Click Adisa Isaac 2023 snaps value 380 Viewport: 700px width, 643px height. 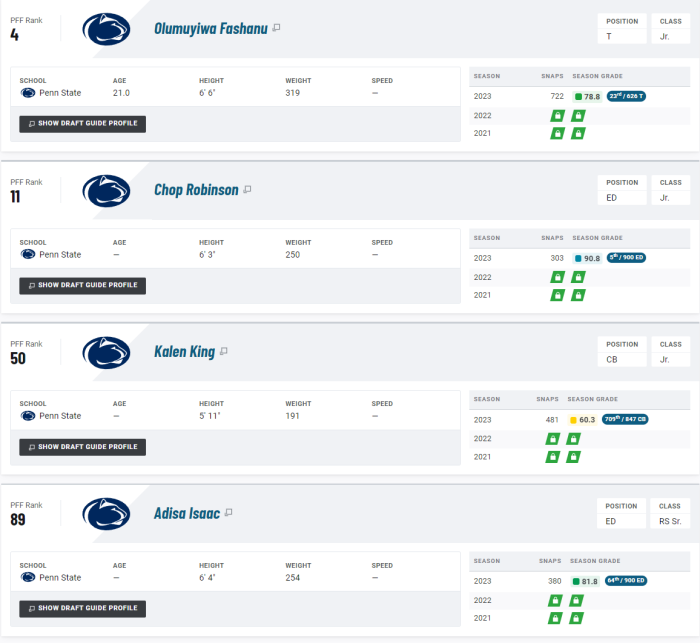click(554, 581)
